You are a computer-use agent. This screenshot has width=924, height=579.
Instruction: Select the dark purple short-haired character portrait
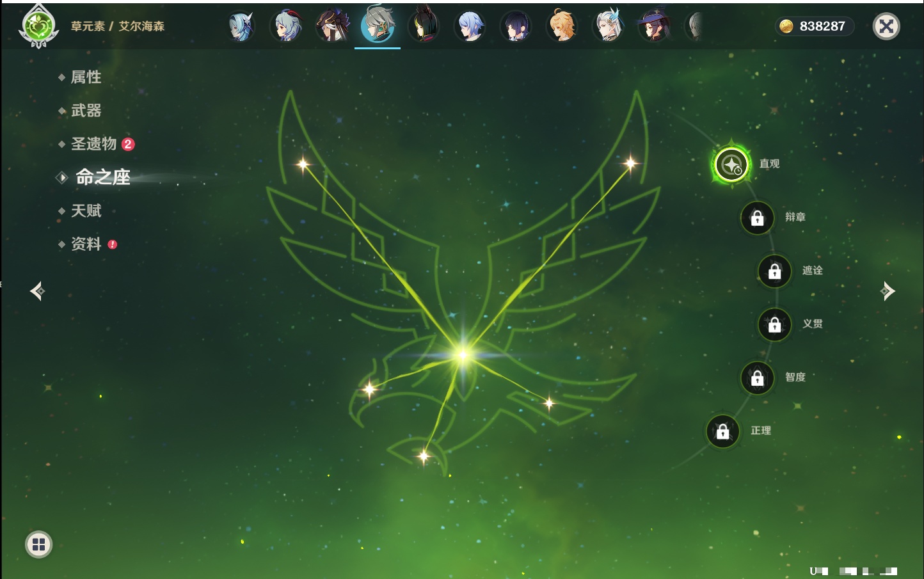pos(516,26)
